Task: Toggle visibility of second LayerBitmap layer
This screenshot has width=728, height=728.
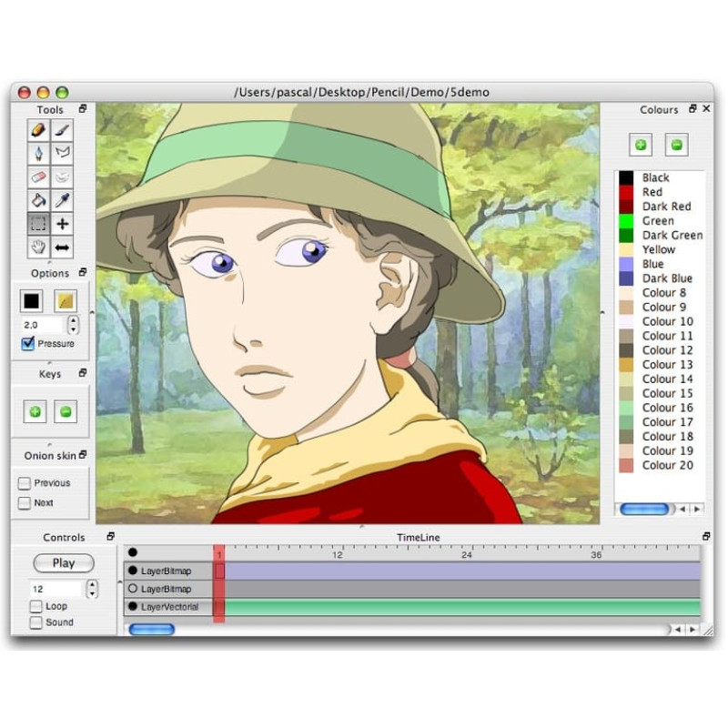Action: pos(133,589)
